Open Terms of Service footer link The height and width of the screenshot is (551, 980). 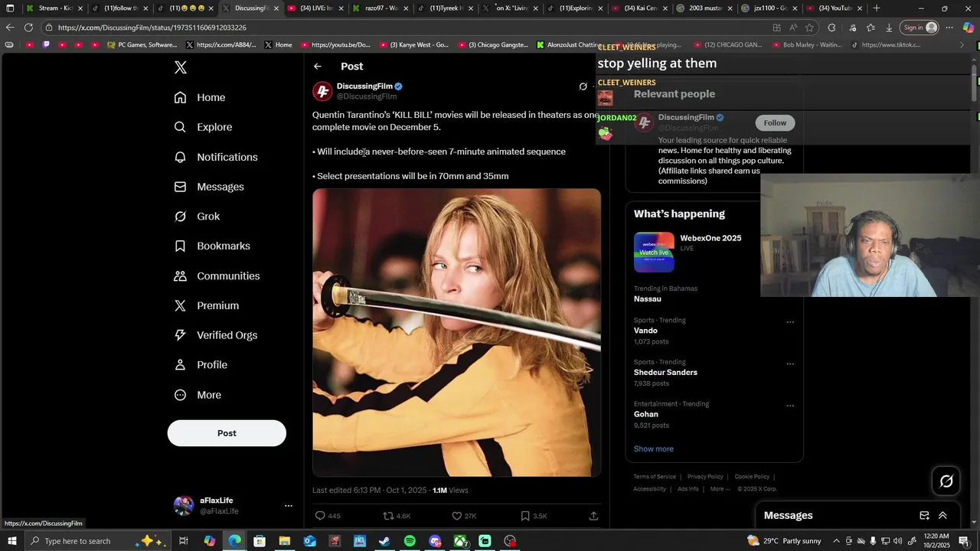(655, 477)
